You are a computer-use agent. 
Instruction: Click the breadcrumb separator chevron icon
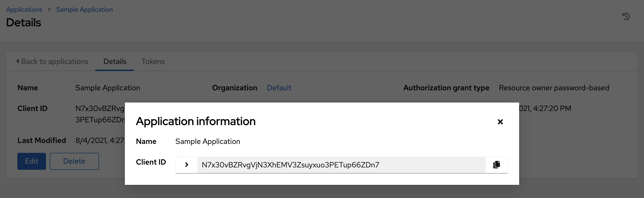pos(49,10)
